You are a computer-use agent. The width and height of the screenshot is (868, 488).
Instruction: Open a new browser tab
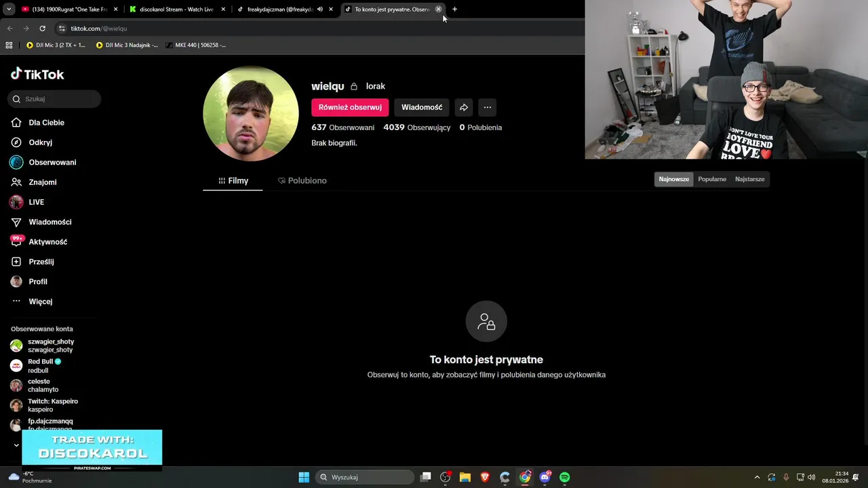click(454, 9)
